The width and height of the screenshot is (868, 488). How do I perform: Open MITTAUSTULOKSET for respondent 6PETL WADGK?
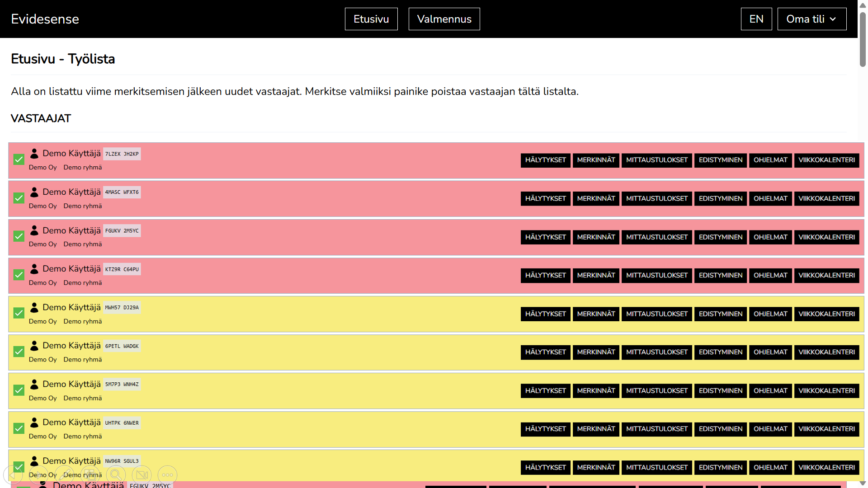656,352
